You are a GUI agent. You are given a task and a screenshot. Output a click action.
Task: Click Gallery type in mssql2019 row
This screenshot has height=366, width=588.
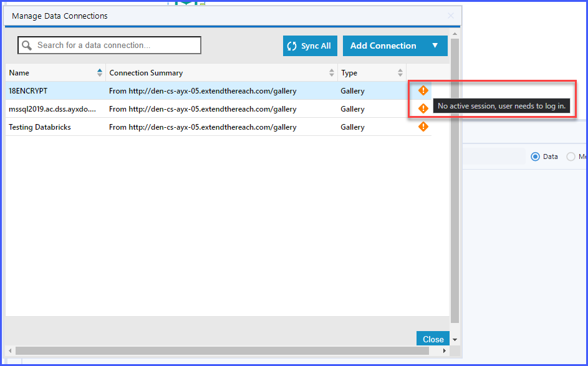352,109
